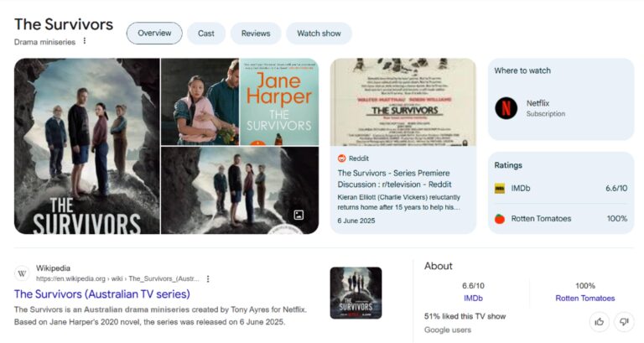
Task: Open The Survivors (Australian TV series) link
Action: coord(101,294)
